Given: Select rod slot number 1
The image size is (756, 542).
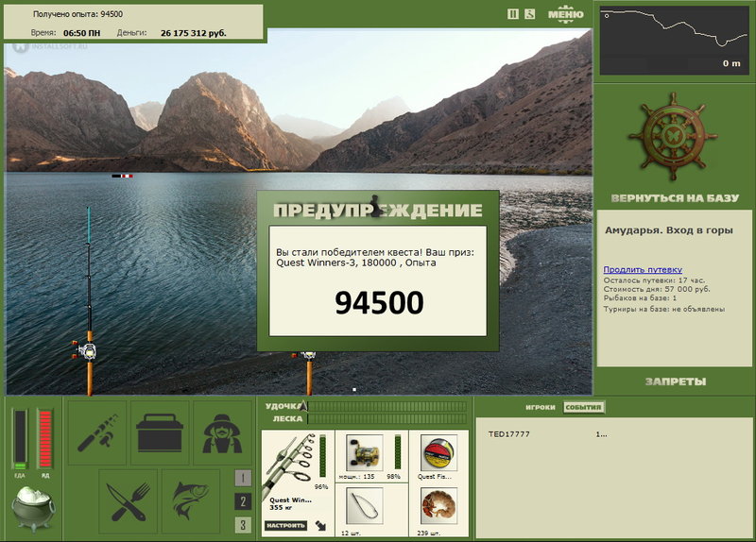Looking at the screenshot, I should (243, 478).
